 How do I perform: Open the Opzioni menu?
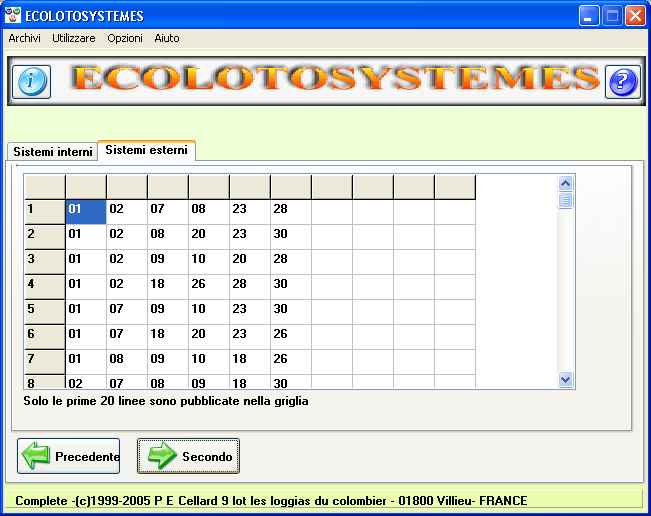[125, 38]
